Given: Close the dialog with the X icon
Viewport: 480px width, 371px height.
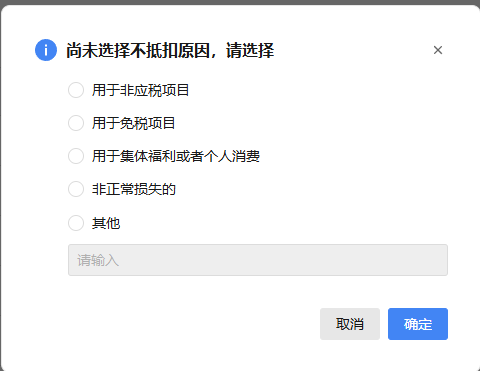Looking at the screenshot, I should pos(438,50).
